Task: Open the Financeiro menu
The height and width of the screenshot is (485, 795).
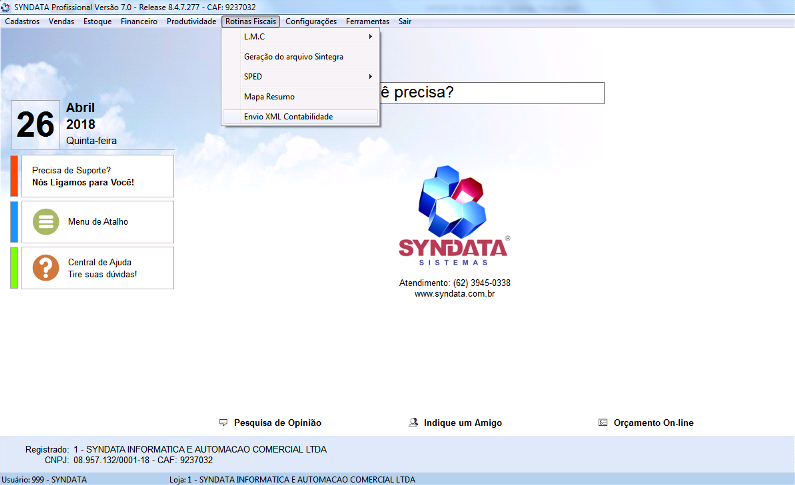Action: pyautogui.click(x=139, y=21)
